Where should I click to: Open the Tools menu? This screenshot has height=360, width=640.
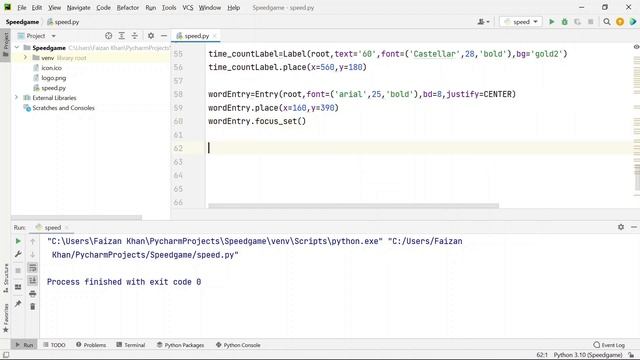tap(169, 7)
